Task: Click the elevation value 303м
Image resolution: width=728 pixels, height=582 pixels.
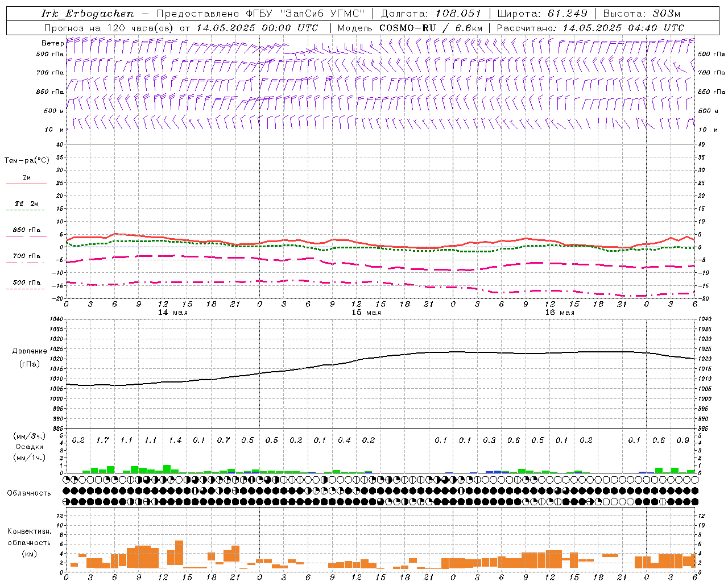Action: 667,14
